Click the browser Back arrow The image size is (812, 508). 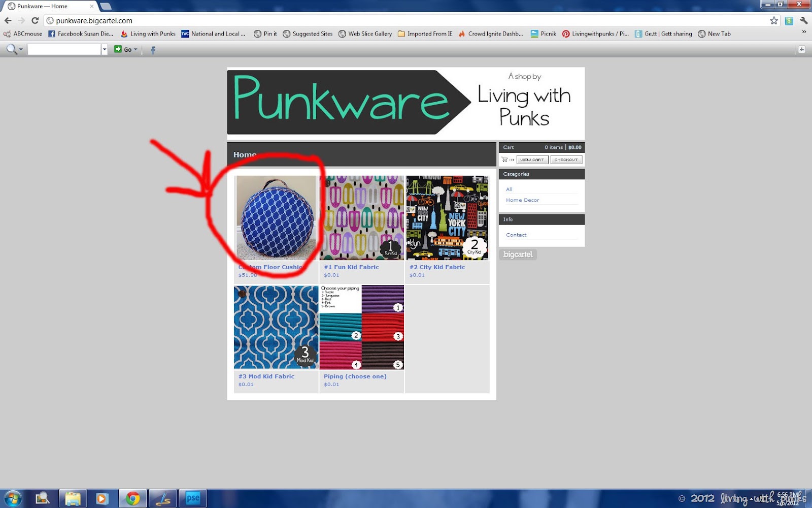(8, 20)
